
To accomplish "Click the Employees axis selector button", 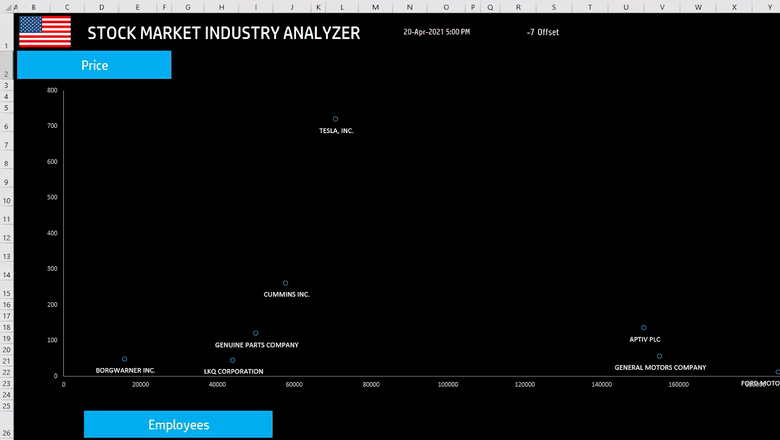I will pos(178,425).
